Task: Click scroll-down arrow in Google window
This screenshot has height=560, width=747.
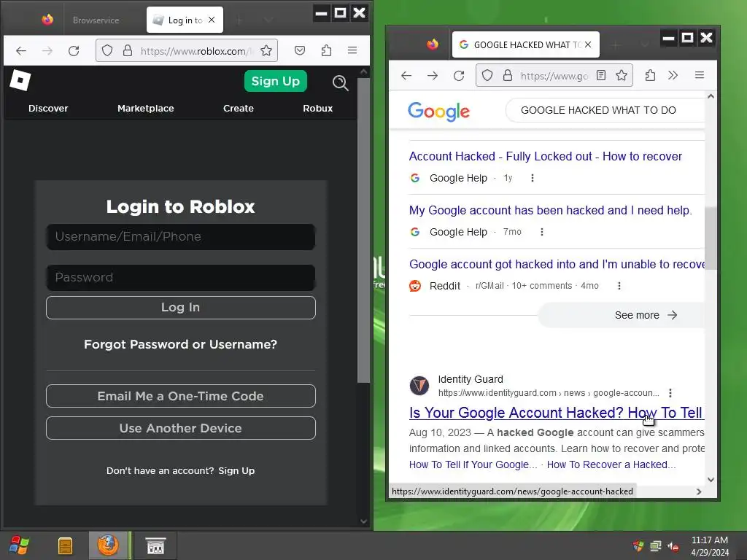Action: [711, 480]
